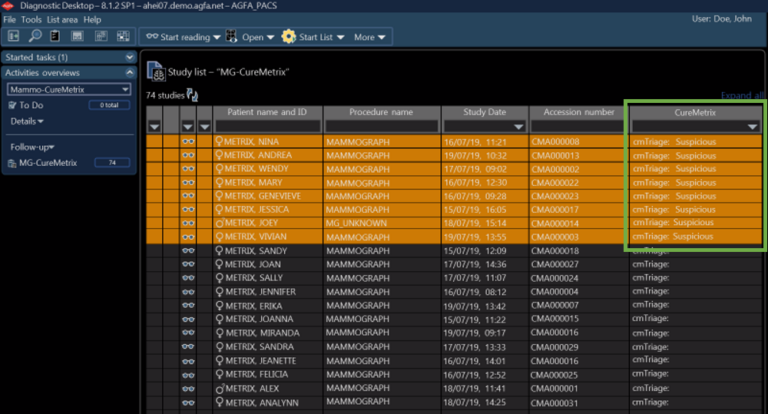Click the first toolbar icon on the left
Image resolution: width=768 pixels, height=414 pixels.
[x=14, y=37]
